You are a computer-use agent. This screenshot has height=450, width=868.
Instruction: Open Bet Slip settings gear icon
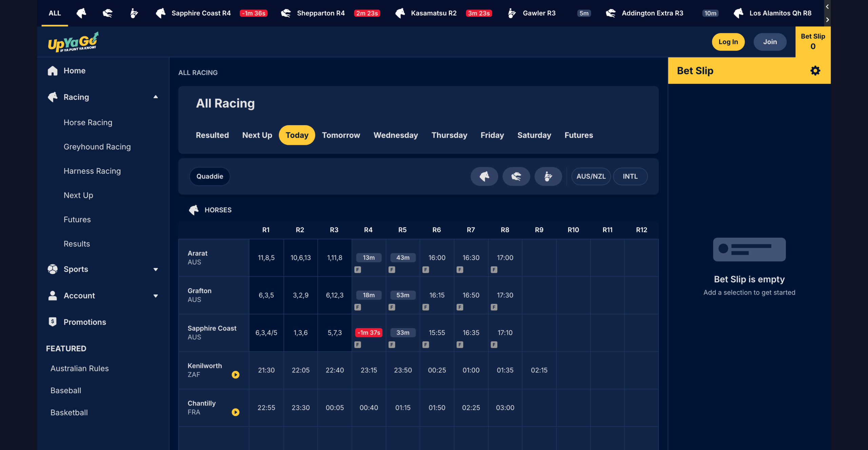coord(815,71)
